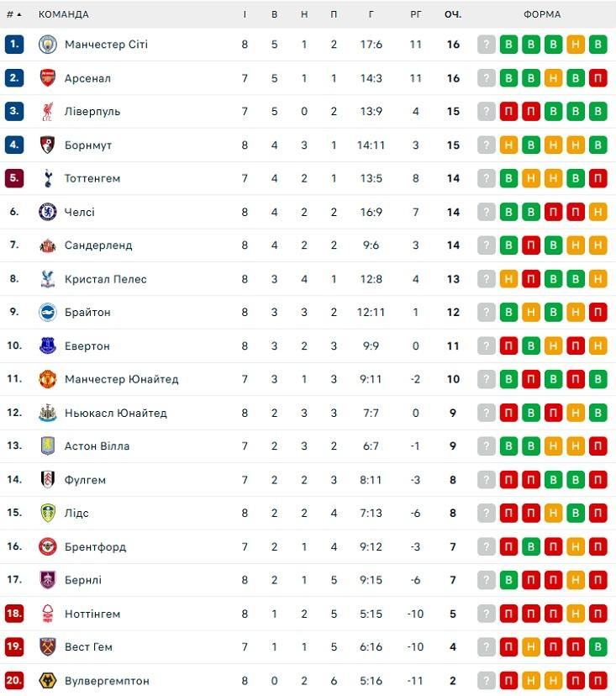The height and width of the screenshot is (696, 616).
Task: Sort table by the # column arrow
Action: click(14, 14)
